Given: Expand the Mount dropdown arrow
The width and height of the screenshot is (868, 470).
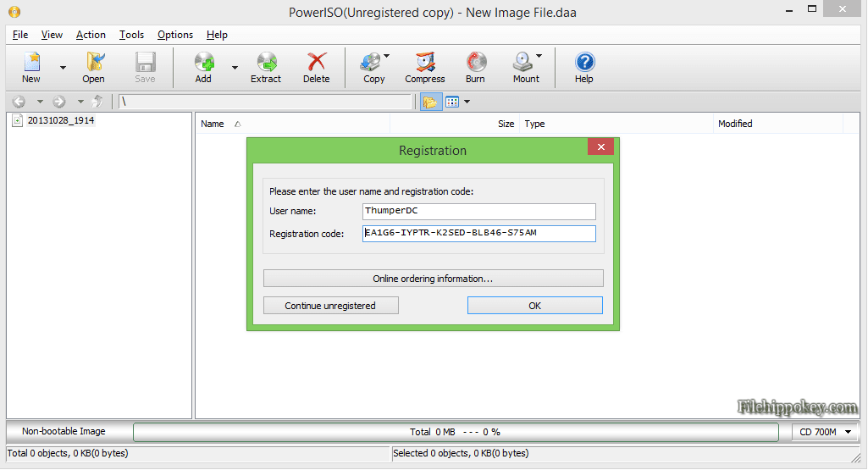Looking at the screenshot, I should pyautogui.click(x=539, y=56).
